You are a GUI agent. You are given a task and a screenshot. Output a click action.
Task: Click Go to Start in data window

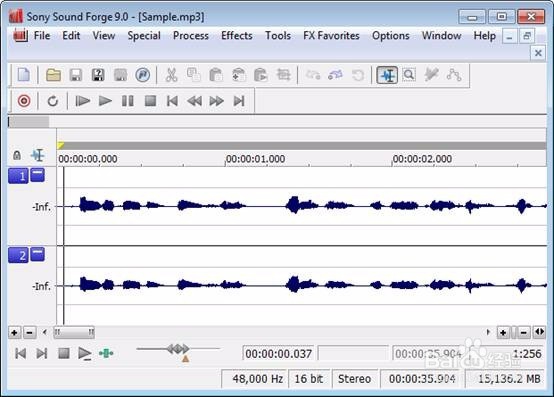[x=20, y=353]
